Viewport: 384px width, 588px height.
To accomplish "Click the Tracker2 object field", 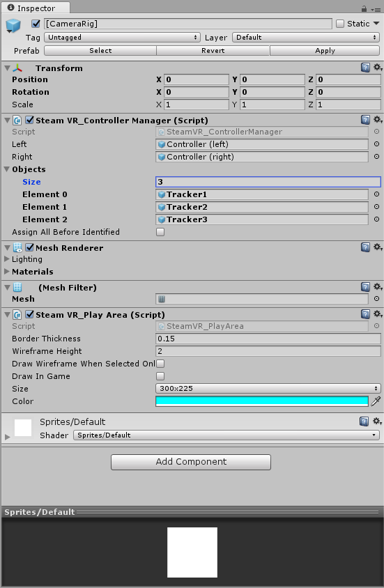I will pos(262,207).
